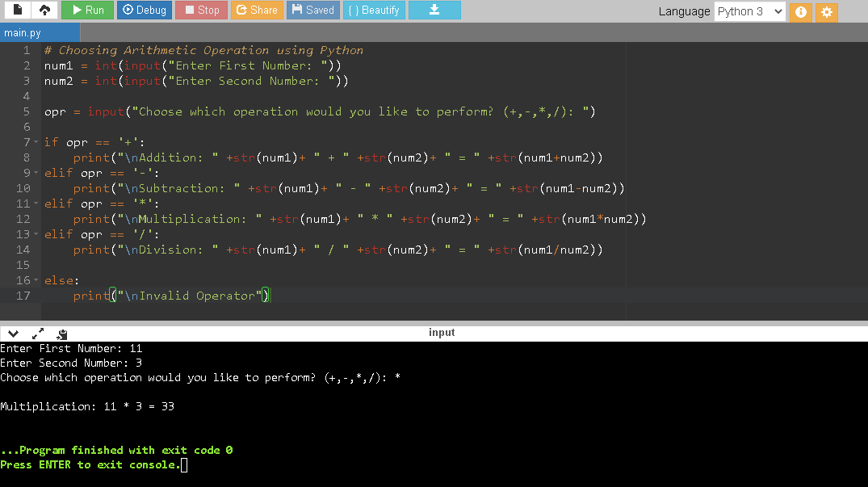Image resolution: width=868 pixels, height=487 pixels.
Task: Collapse the fold arrow on line 9
Action: pos(36,173)
